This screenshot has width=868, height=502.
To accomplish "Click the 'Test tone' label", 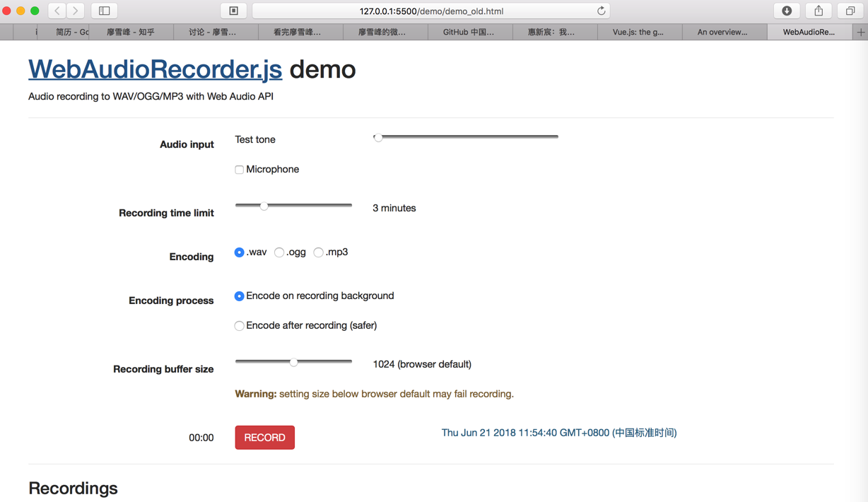I will 255,139.
